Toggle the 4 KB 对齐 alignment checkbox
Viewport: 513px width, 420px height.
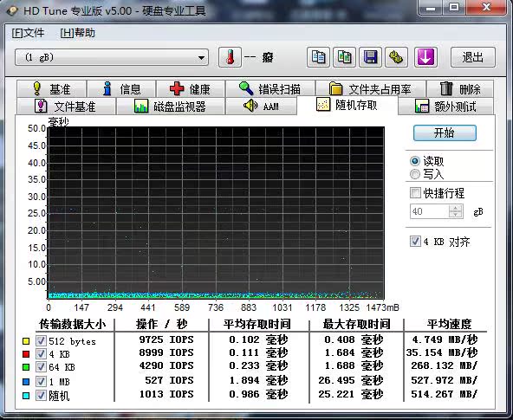[415, 242]
